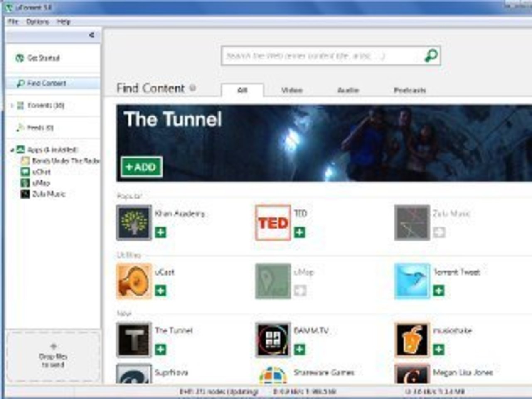Open the TED app icon
This screenshot has height=399, width=532.
(x=273, y=223)
